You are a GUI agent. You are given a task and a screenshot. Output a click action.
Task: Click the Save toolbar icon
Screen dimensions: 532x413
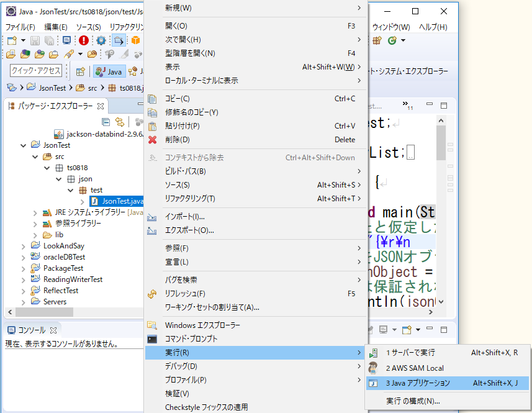coord(35,40)
